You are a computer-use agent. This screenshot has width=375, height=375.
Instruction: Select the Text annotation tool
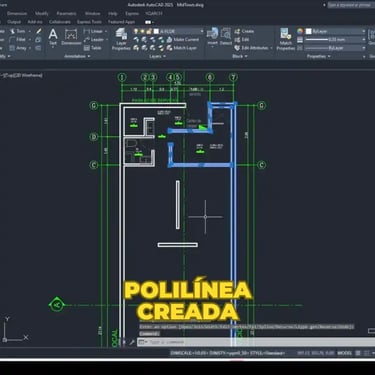coord(53,37)
